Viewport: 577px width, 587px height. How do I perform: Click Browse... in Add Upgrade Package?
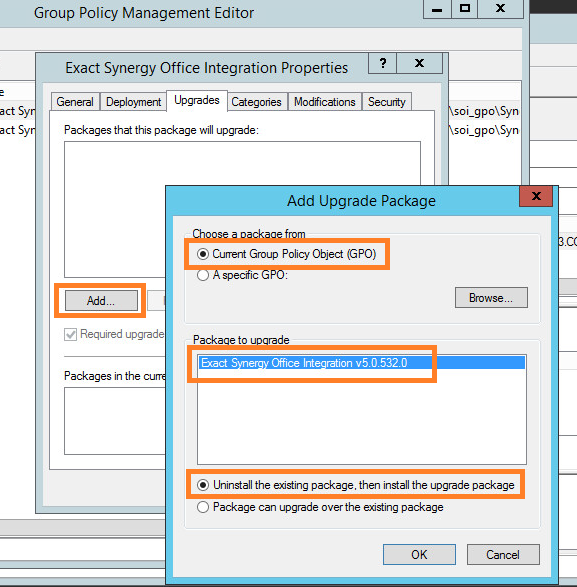tap(491, 298)
